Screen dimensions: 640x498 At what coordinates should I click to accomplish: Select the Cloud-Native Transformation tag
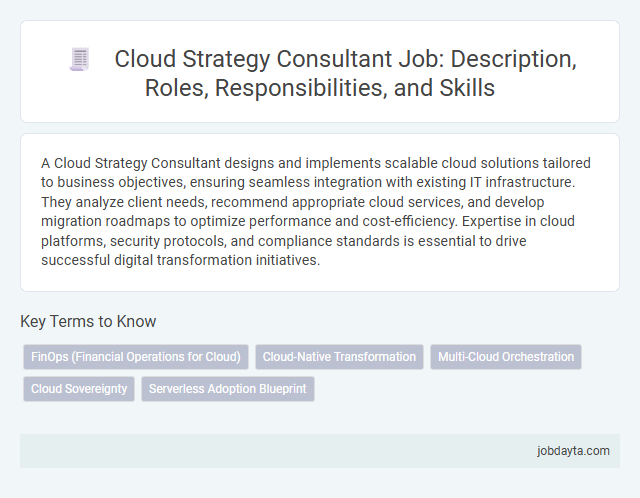point(339,357)
